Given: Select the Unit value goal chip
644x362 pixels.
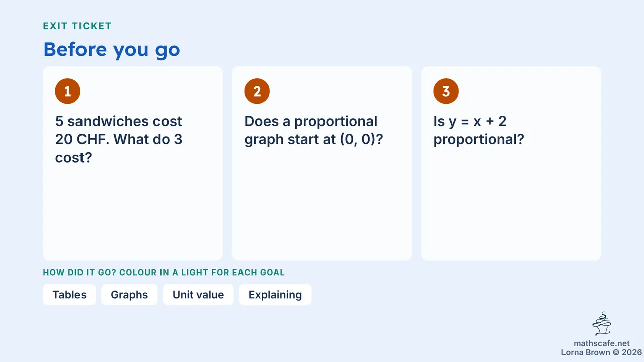Looking at the screenshot, I should pyautogui.click(x=198, y=295).
